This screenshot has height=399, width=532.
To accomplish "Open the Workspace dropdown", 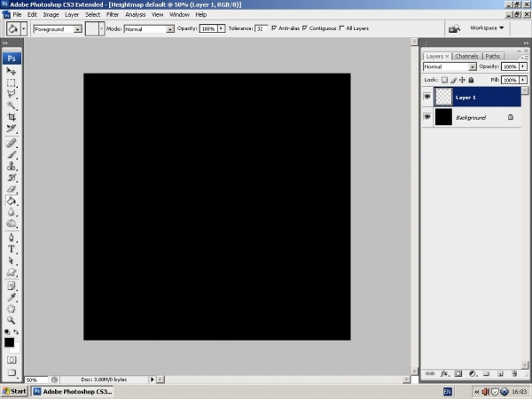I will click(x=487, y=27).
